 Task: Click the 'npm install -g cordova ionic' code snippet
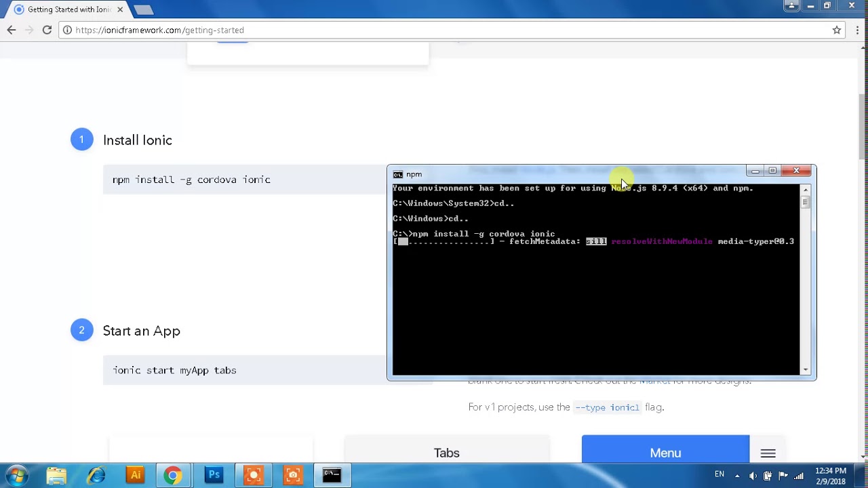[x=191, y=180]
